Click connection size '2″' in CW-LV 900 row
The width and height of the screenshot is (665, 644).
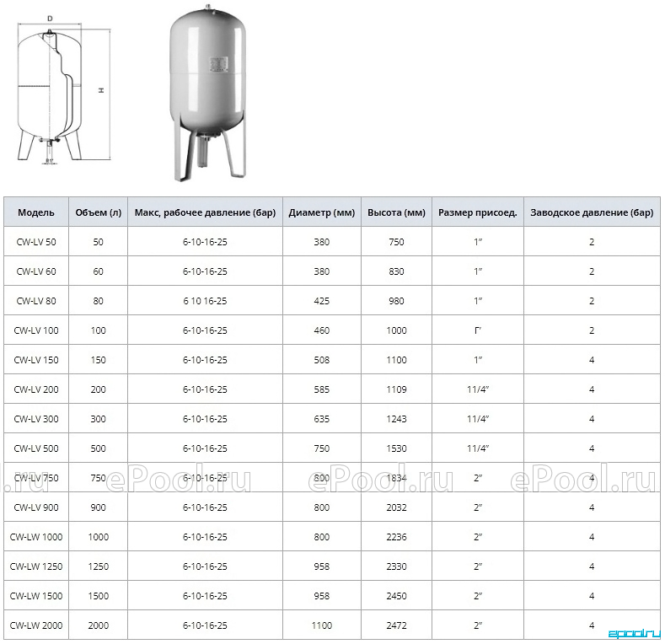[x=478, y=507]
